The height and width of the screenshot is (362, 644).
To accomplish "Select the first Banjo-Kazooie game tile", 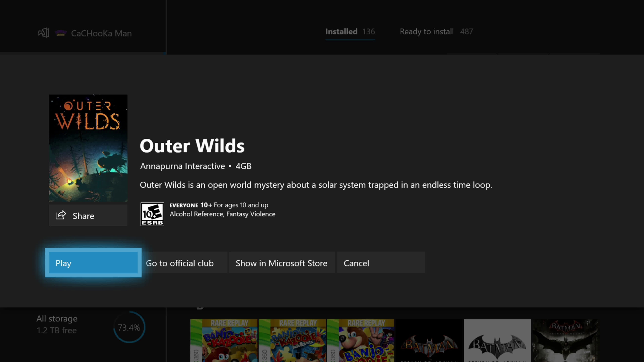I will point(224,340).
